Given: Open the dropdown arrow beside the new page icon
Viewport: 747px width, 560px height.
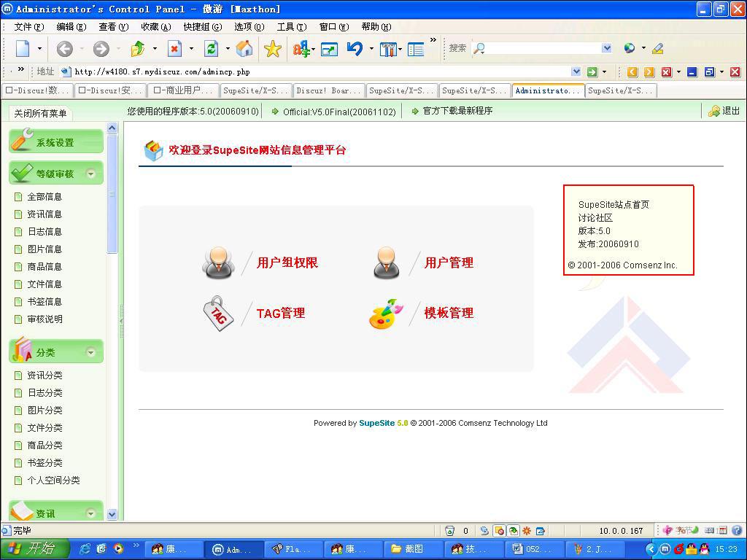Looking at the screenshot, I should pyautogui.click(x=39, y=49).
